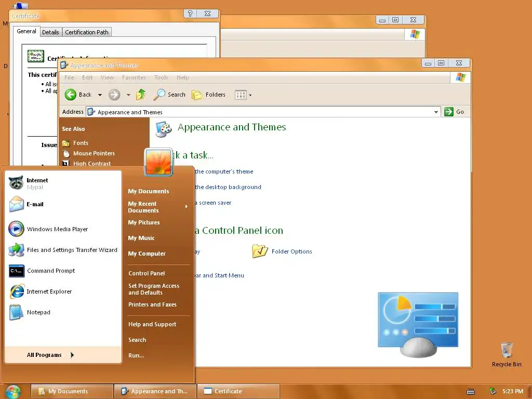
Task: Click the Windows flag logo in Appearance window
Action: tap(460, 77)
